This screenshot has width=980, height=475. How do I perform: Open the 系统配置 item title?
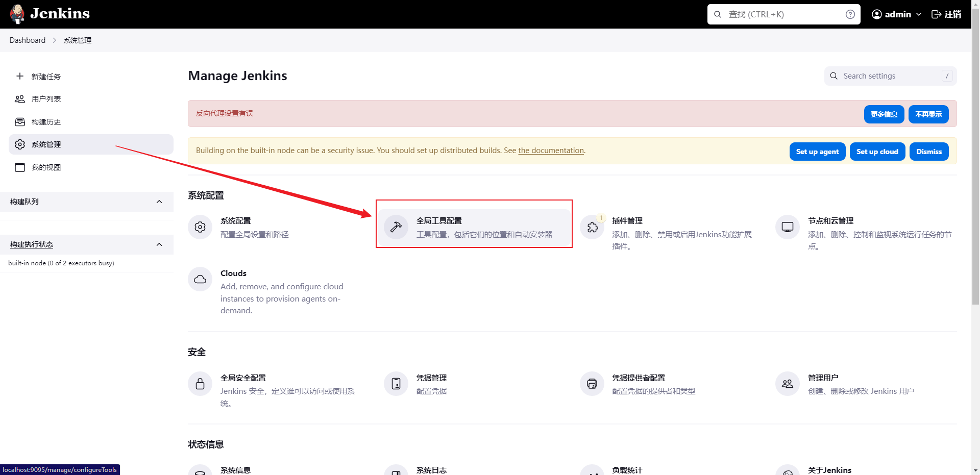tap(236, 221)
